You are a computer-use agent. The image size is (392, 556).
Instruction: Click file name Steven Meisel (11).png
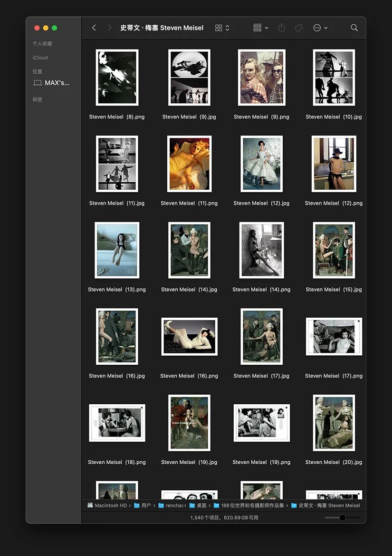click(189, 203)
